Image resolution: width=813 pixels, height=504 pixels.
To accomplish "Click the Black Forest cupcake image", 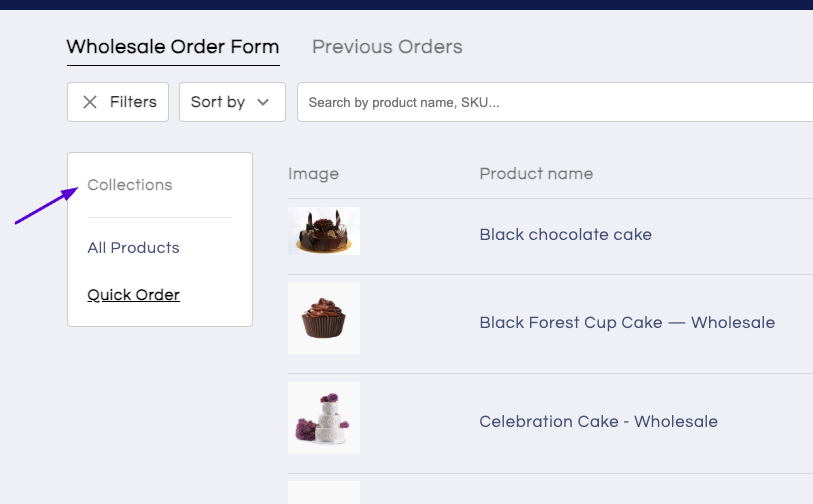I will [324, 318].
